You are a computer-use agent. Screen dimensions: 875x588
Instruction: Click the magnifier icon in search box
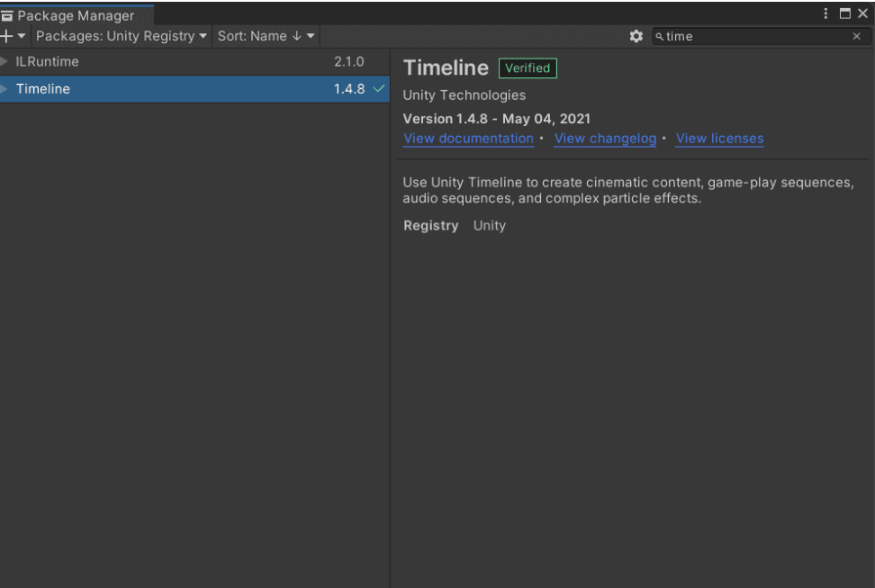[x=660, y=37]
